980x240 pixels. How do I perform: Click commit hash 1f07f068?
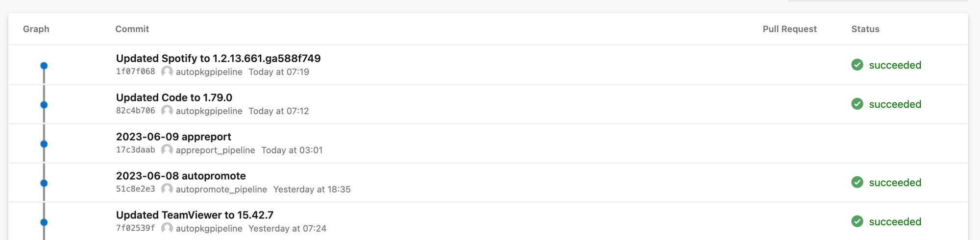coord(135,72)
